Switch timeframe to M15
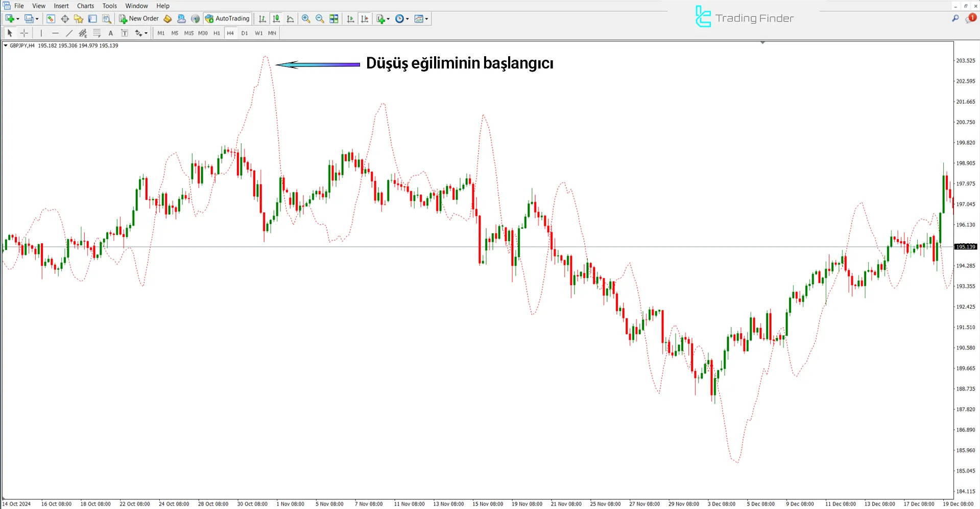Viewport: 980px width, 509px height. pos(188,33)
